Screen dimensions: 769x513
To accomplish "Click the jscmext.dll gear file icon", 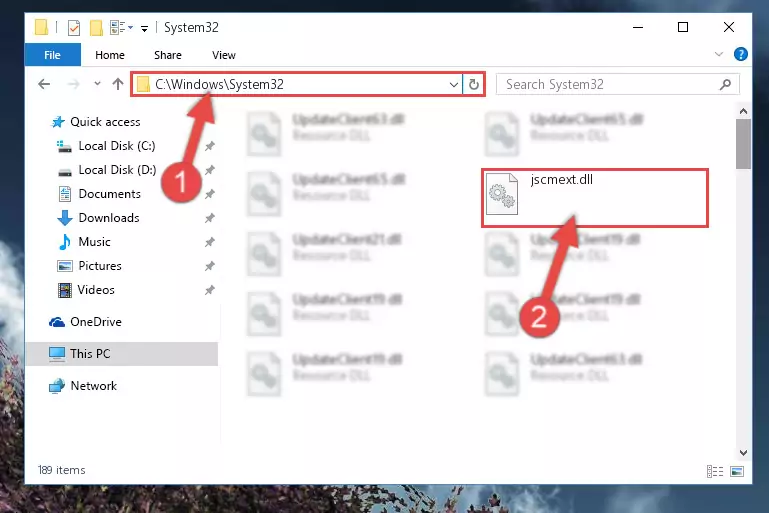I will [502, 194].
